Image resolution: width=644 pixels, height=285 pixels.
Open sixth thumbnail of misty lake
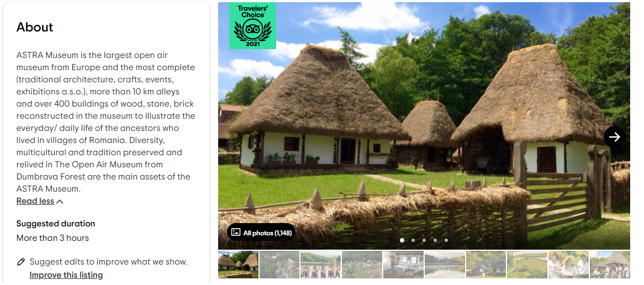point(445,265)
